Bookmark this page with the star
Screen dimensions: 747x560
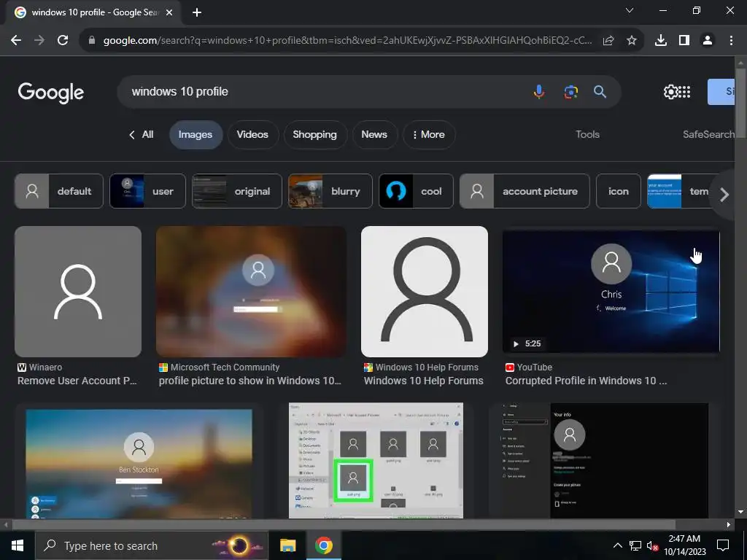coord(632,41)
